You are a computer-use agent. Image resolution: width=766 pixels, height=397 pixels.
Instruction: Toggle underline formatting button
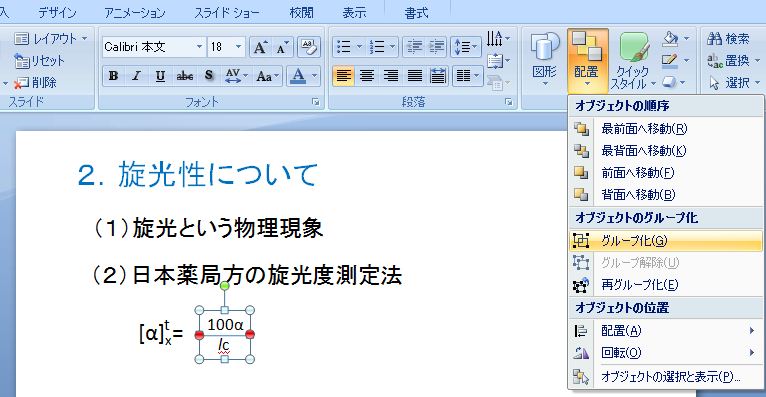click(x=160, y=76)
